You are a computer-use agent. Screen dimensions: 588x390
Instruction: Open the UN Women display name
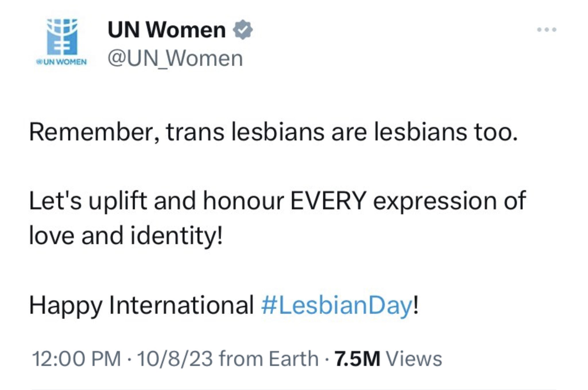tap(167, 30)
